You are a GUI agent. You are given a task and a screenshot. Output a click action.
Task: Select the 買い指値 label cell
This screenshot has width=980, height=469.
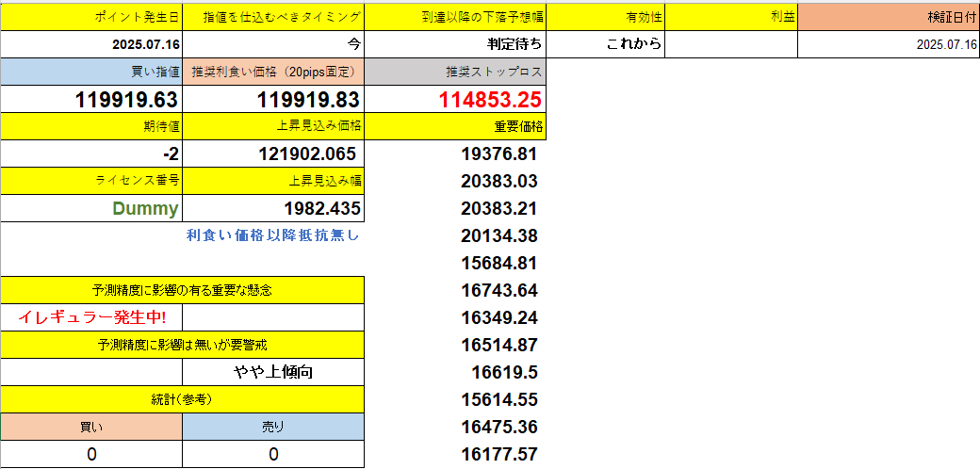91,72
